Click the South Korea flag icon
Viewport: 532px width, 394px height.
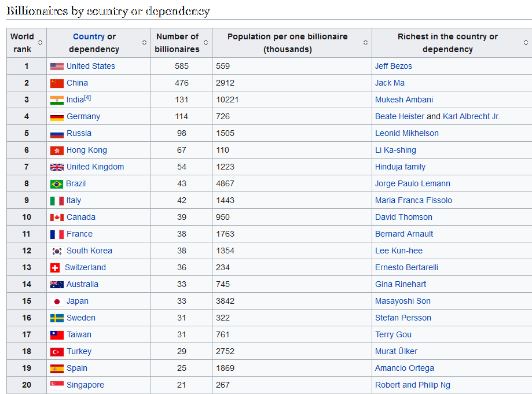click(x=57, y=251)
